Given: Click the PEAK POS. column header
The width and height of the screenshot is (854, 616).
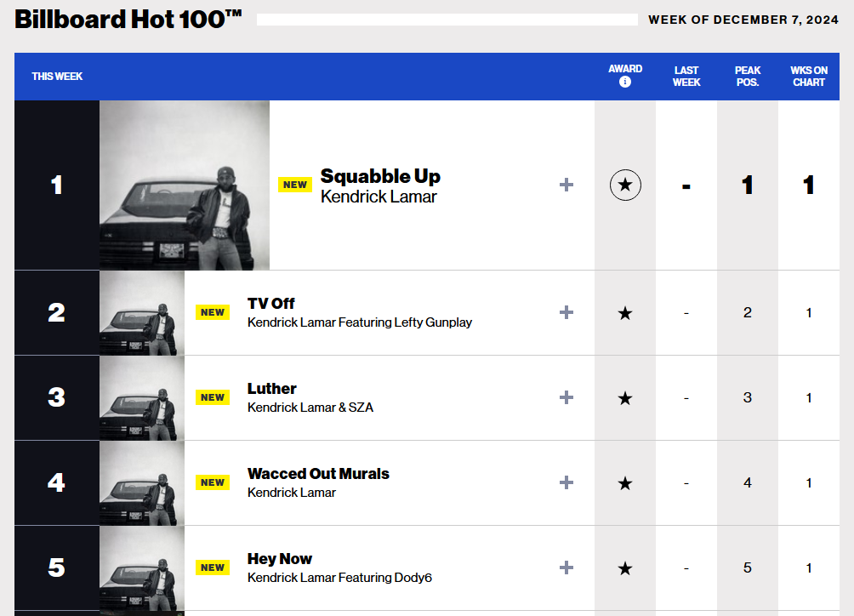Looking at the screenshot, I should pos(747,77).
